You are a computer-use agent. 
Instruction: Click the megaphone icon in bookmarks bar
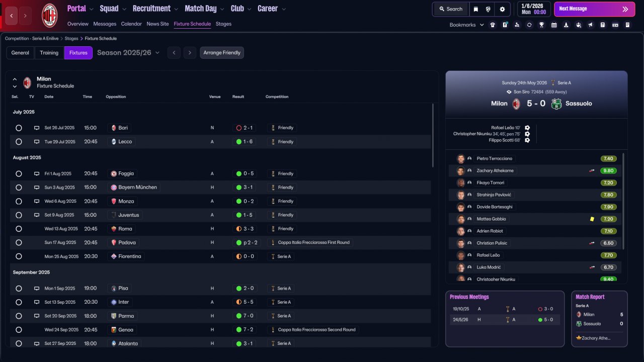pyautogui.click(x=591, y=25)
